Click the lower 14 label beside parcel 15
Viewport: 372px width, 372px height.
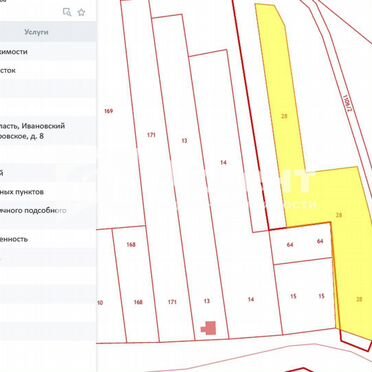251,300
